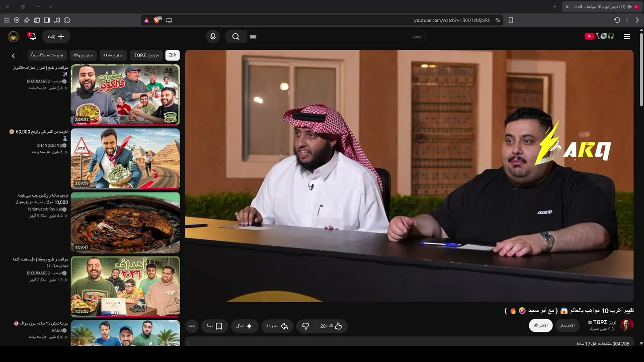644x362 pixels.
Task: Open more actions three-dots menu
Action: (x=192, y=326)
